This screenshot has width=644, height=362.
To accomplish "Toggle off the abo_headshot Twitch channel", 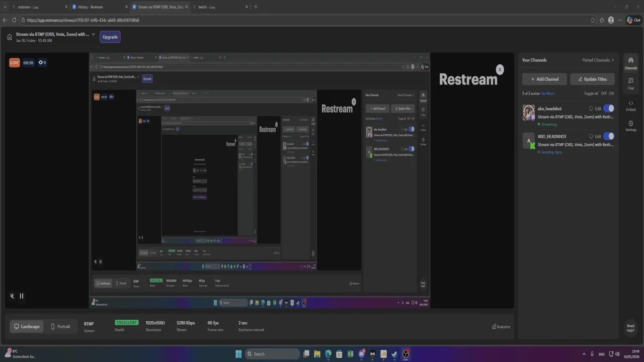I will pyautogui.click(x=609, y=109).
